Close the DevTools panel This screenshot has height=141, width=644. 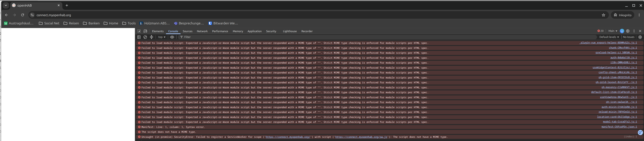pos(640,31)
